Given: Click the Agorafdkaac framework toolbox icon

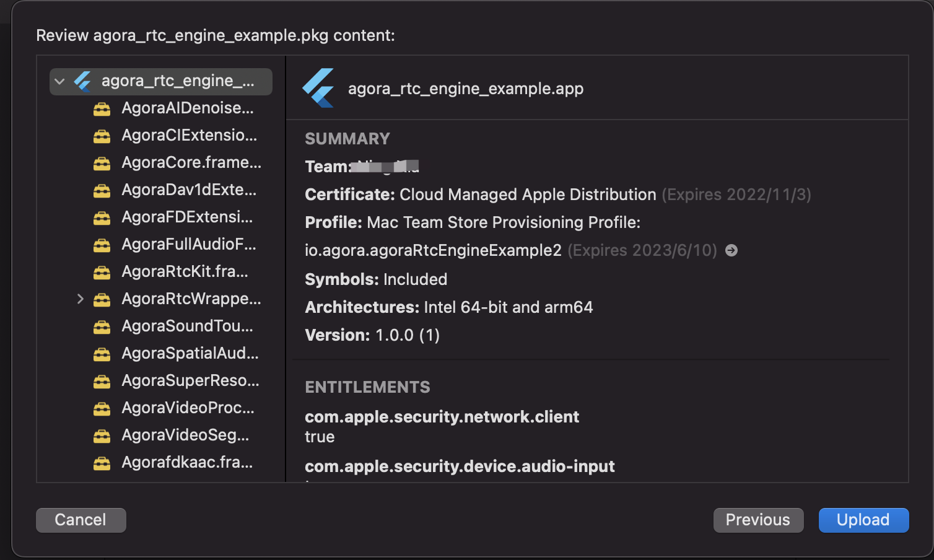Looking at the screenshot, I should (102, 463).
